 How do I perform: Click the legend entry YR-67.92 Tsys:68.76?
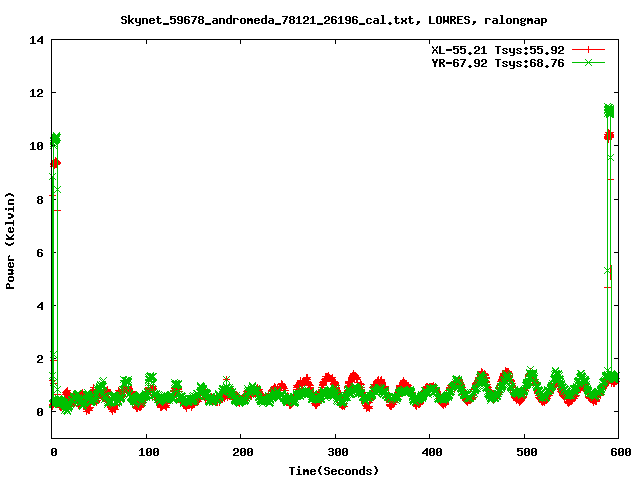[498, 63]
